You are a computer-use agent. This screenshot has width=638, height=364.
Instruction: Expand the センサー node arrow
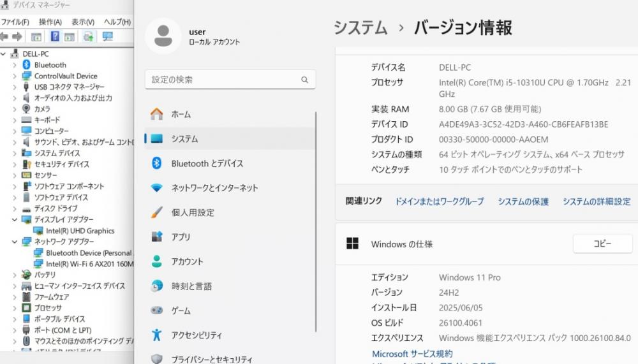pyautogui.click(x=15, y=175)
